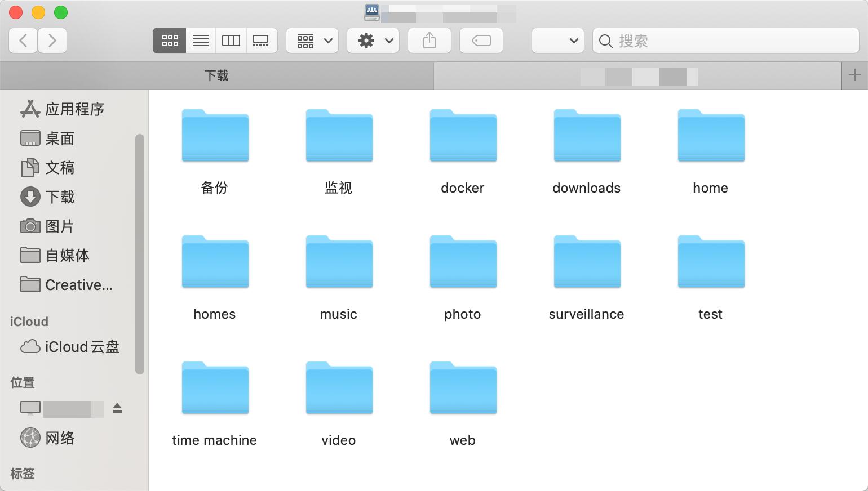
Task: Open 应用程序 in the sidebar
Action: (x=74, y=109)
